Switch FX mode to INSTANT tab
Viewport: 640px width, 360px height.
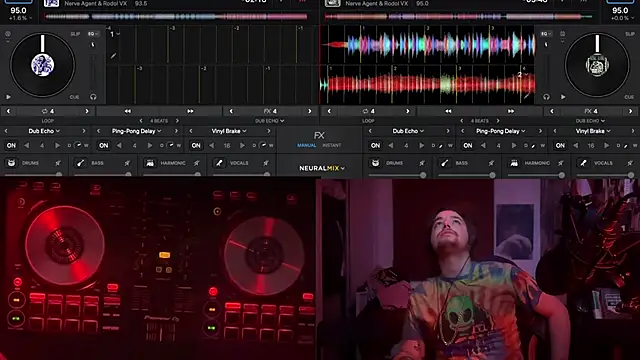pyautogui.click(x=332, y=145)
